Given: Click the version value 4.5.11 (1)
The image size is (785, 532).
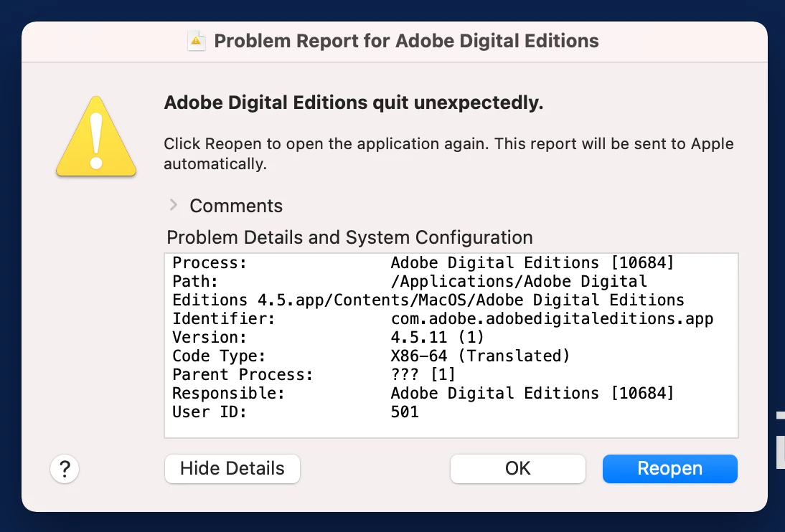Looking at the screenshot, I should coord(437,337).
